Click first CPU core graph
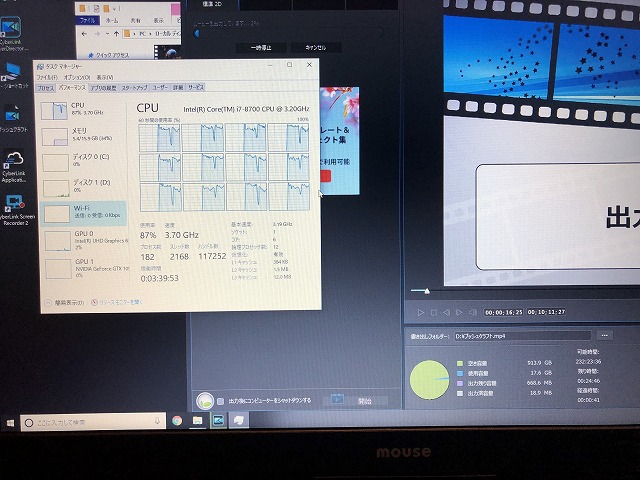This screenshot has width=640, height=480. click(x=160, y=138)
